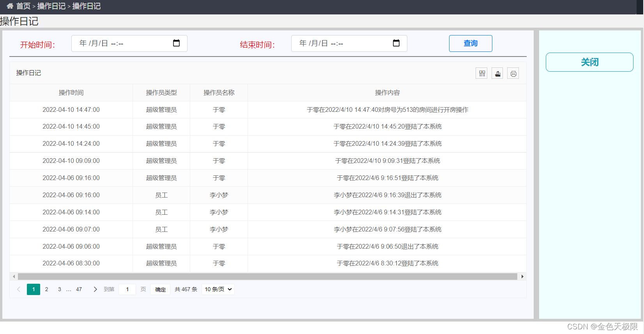Screen dimensions: 644x334
Task: Click the 共 467 条 total count text
Action: [x=186, y=289]
